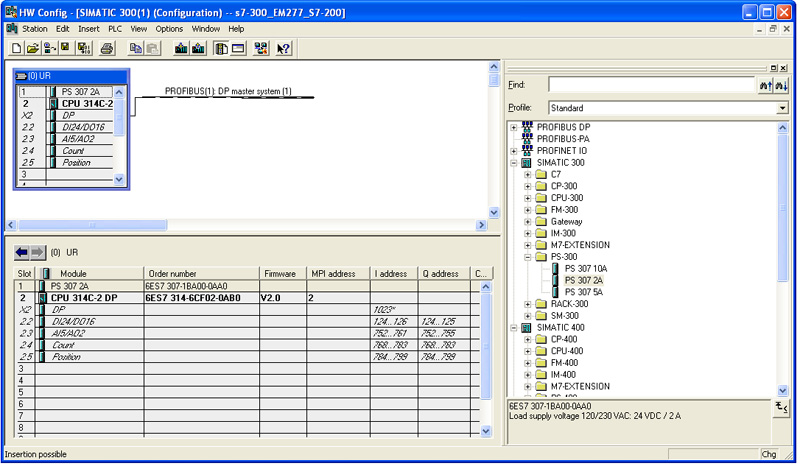This screenshot has height=466, width=800.
Task: Collapse the PS-300 folder
Action: click(x=528, y=257)
